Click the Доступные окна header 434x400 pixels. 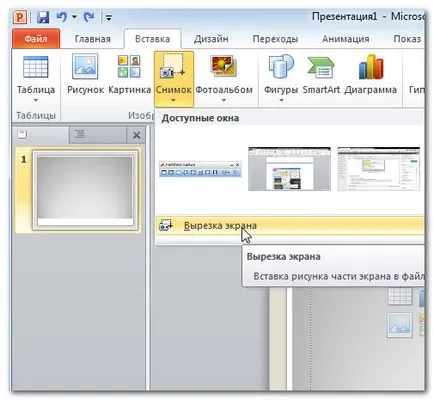200,118
